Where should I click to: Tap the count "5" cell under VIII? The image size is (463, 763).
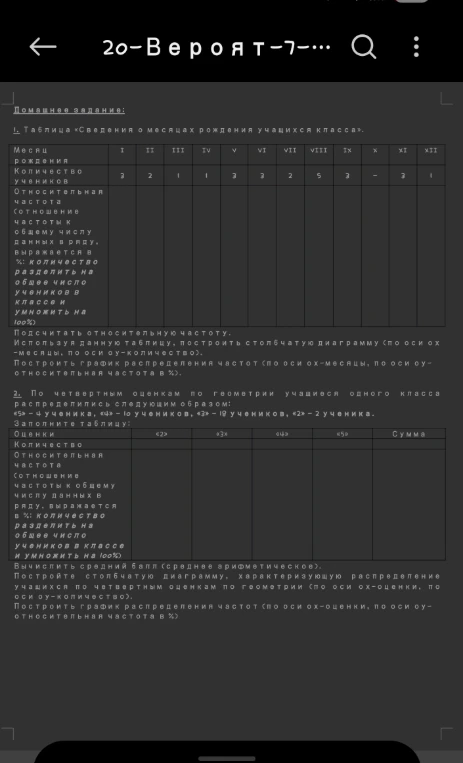click(x=319, y=176)
